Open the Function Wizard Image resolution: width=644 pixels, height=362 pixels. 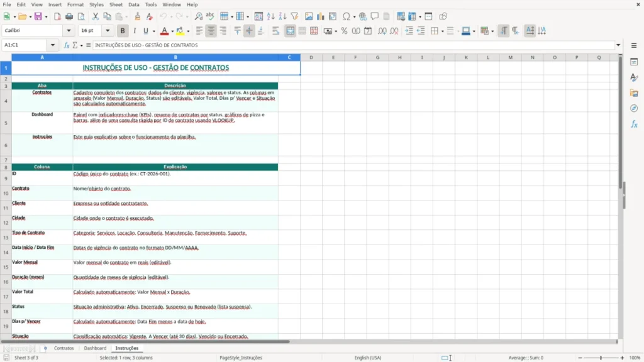tap(67, 45)
